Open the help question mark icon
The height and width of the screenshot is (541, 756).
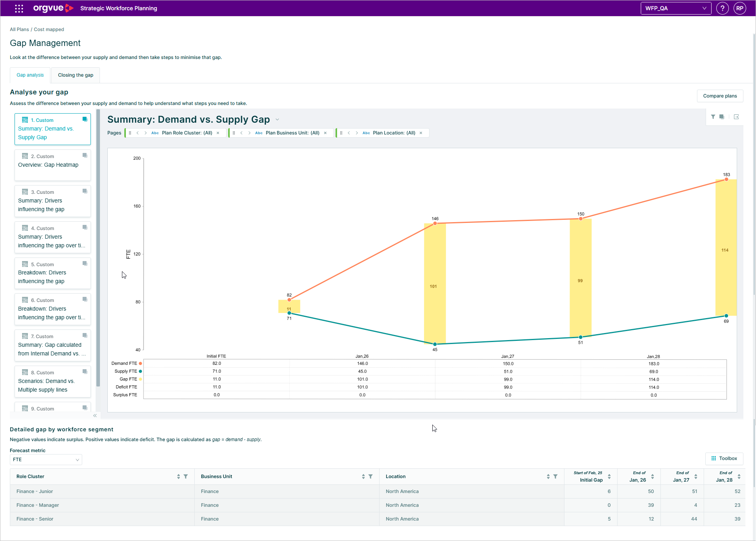(722, 8)
